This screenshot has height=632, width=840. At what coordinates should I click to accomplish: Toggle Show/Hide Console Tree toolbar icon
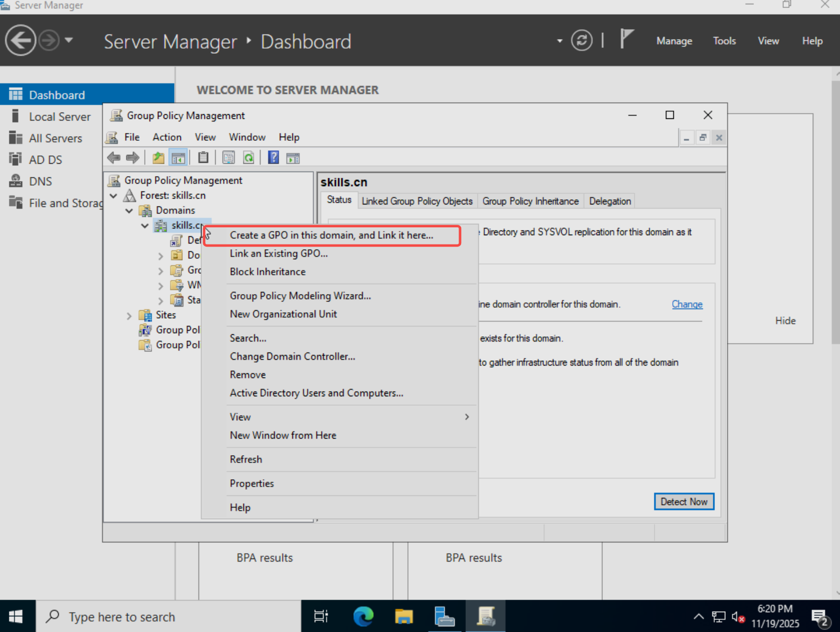coord(178,157)
